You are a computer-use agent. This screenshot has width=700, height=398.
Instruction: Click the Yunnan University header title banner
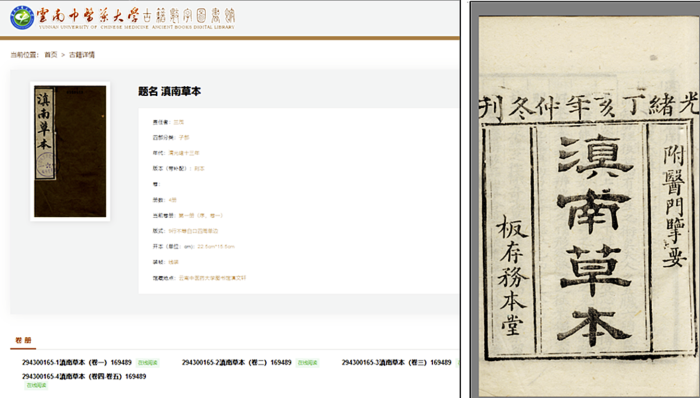pyautogui.click(x=136, y=18)
